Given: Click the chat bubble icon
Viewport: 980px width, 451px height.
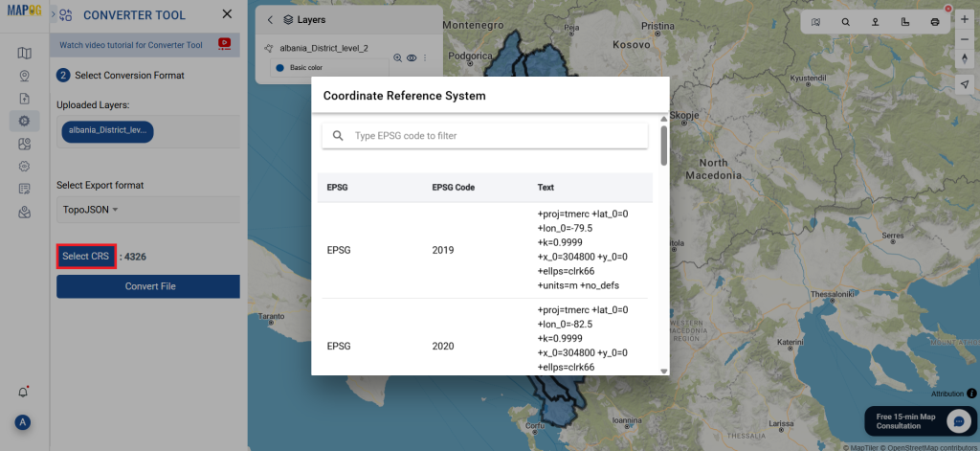Looking at the screenshot, I should pyautogui.click(x=959, y=421).
